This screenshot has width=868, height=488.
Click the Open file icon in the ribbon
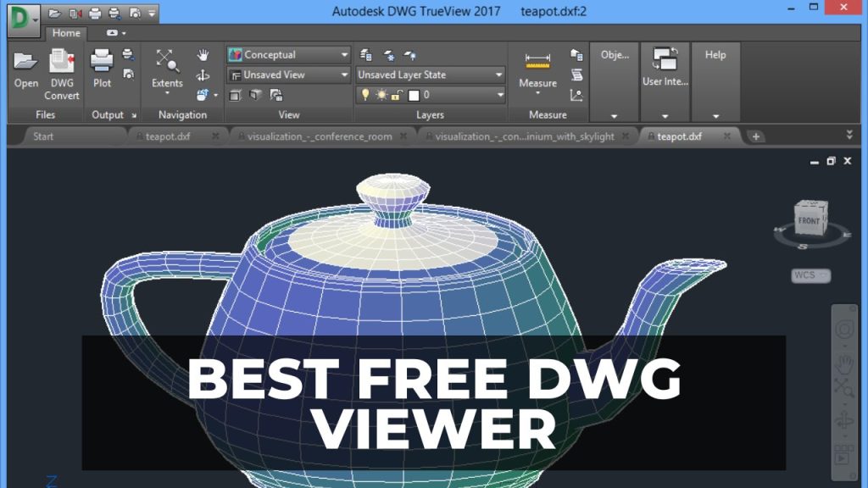[26, 62]
